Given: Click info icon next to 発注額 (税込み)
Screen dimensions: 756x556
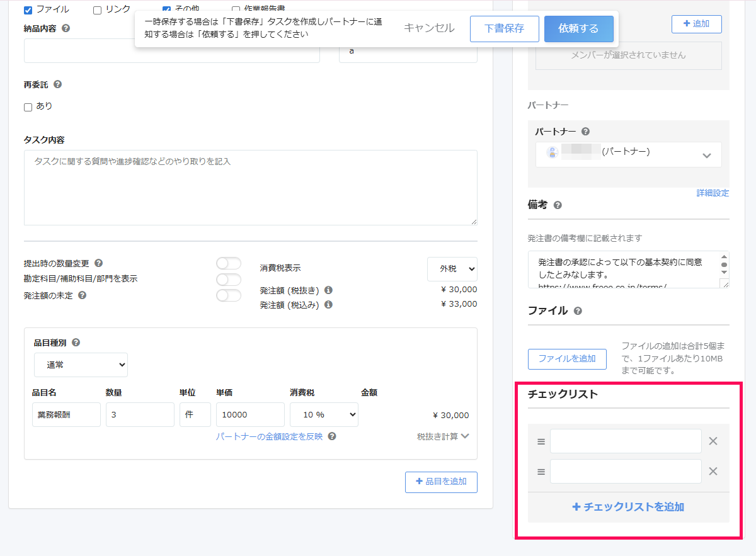Looking at the screenshot, I should tap(328, 305).
